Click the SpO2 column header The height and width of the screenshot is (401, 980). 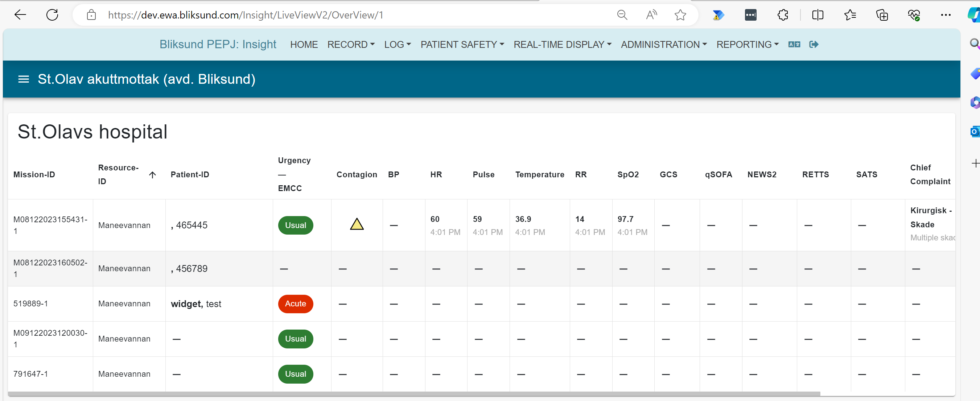(628, 174)
